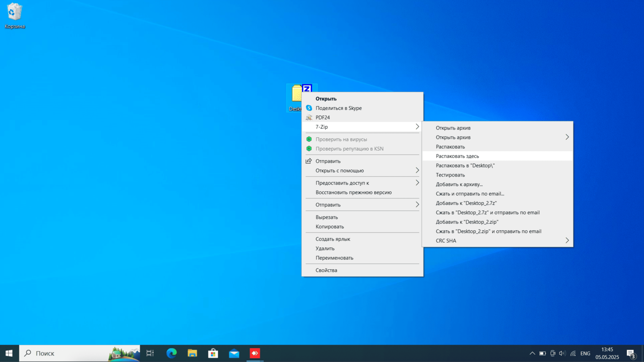Choose Добавить к "Desktop_2.zip"
This screenshot has height=362, width=644.
[497, 222]
